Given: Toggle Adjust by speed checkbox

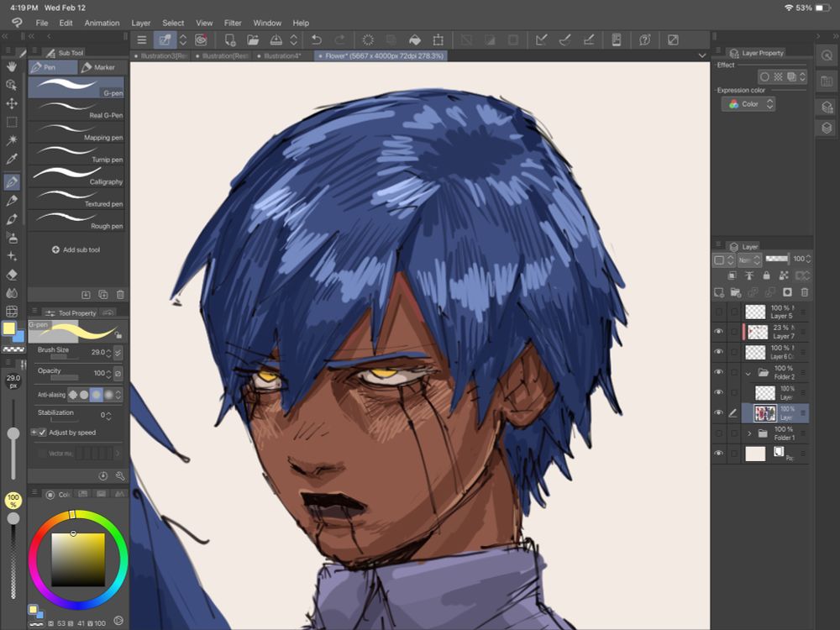Looking at the screenshot, I should (42, 433).
